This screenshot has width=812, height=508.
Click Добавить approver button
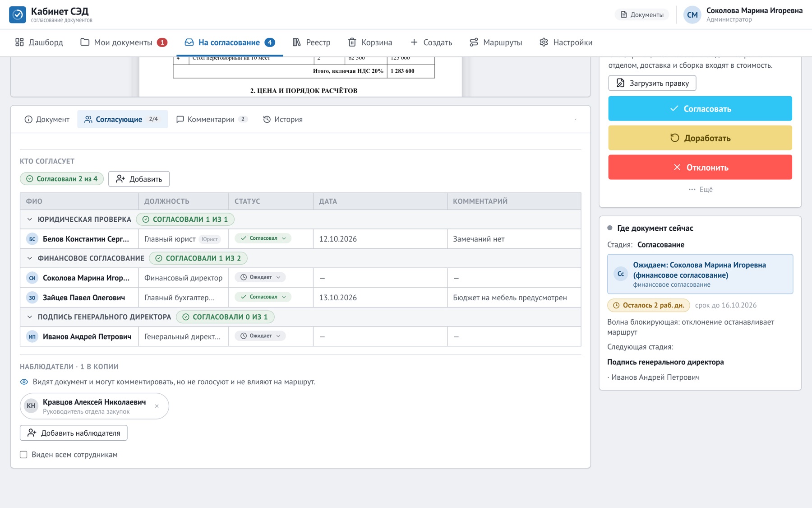coord(139,179)
